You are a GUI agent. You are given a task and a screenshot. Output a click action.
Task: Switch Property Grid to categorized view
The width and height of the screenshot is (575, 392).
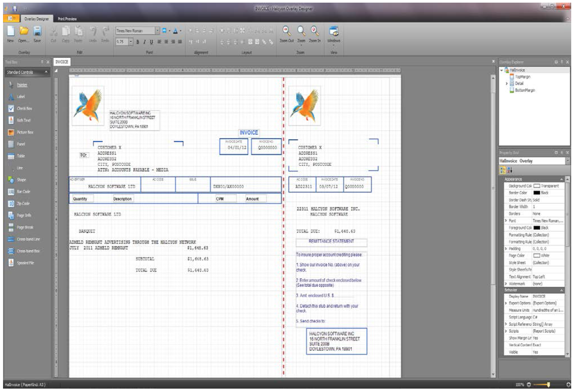pos(503,170)
